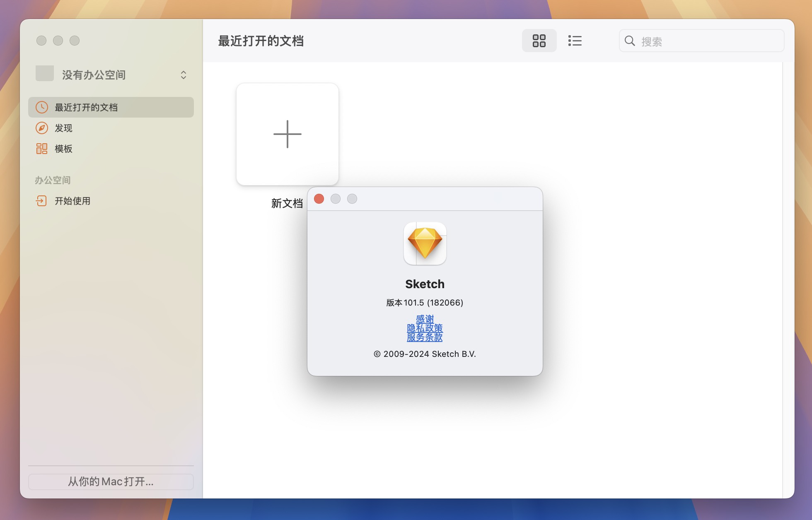The image size is (812, 520).
Task: Open the 模板 templates section
Action: 111,149
